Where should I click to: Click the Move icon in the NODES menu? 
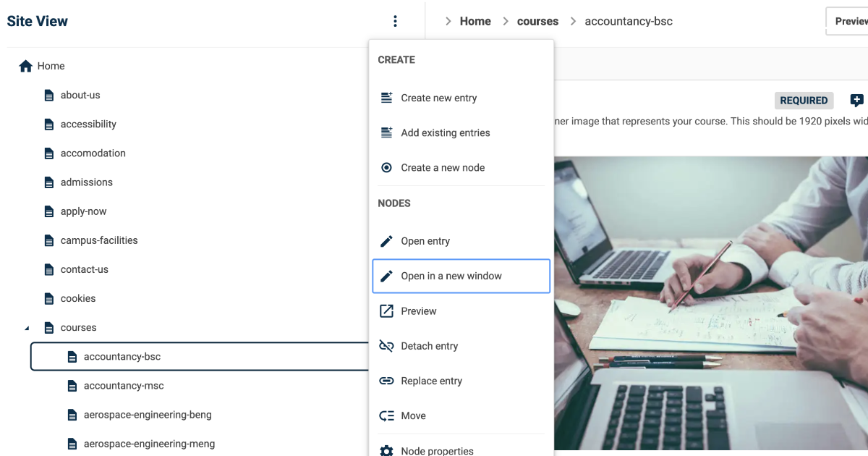click(386, 415)
